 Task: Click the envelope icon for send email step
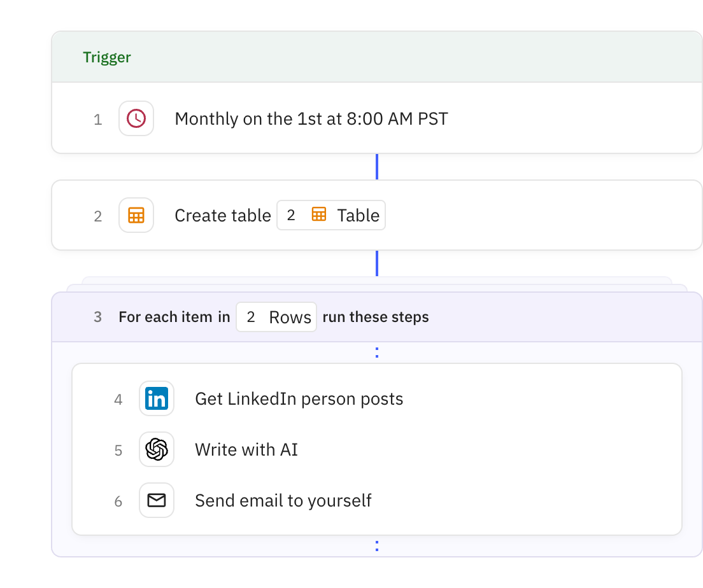157,500
